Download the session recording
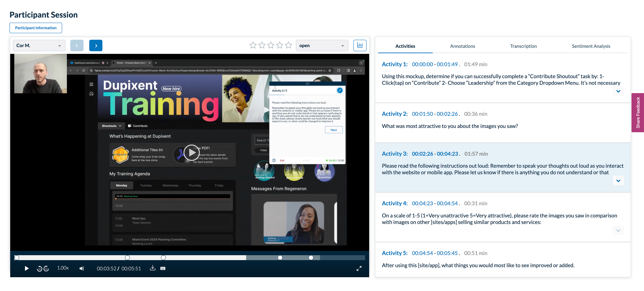The width and height of the screenshot is (644, 291). point(152,268)
